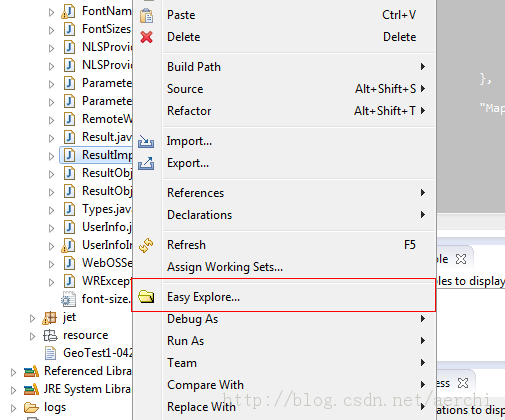Click the Import tray icon
Screen dimensions: 505x420
point(146,141)
